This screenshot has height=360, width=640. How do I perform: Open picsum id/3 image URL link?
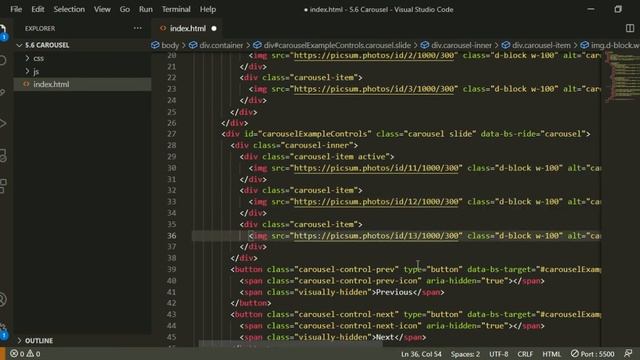373,89
